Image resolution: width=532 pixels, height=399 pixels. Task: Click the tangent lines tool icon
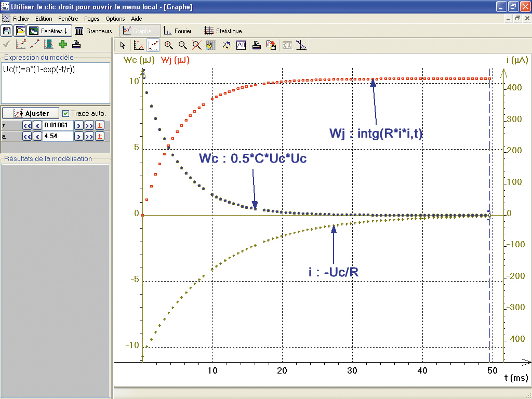tap(301, 45)
